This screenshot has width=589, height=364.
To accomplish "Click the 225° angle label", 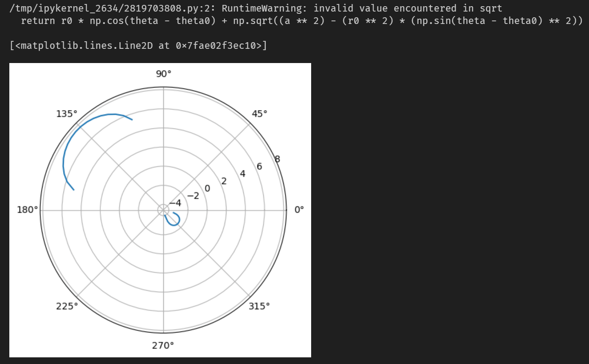I will pos(67,306).
